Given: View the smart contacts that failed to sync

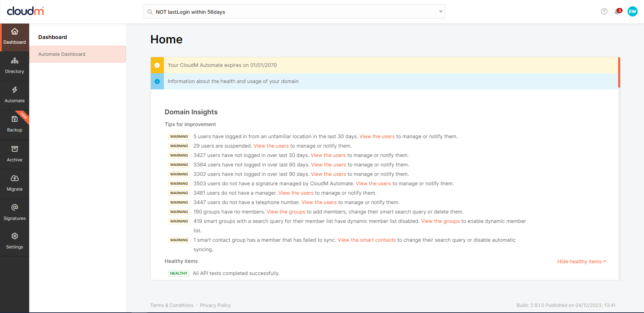Looking at the screenshot, I should point(367,240).
